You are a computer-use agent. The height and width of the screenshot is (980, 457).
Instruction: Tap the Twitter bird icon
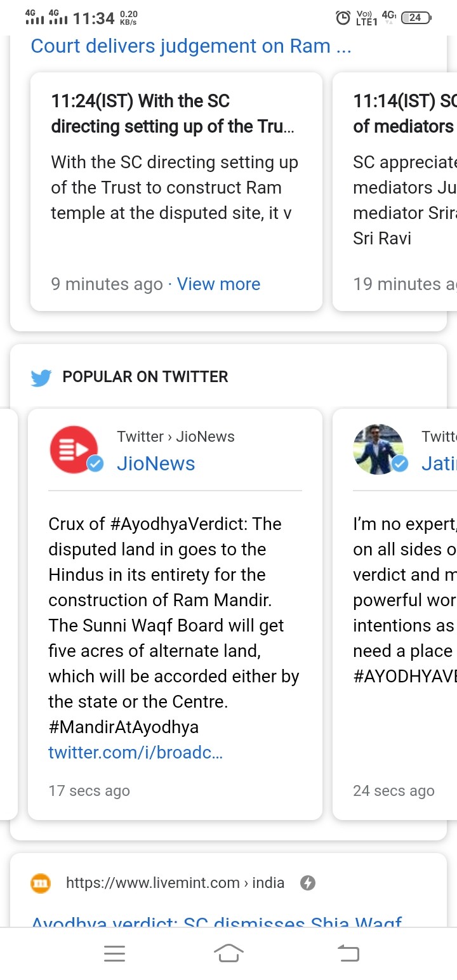(x=41, y=378)
